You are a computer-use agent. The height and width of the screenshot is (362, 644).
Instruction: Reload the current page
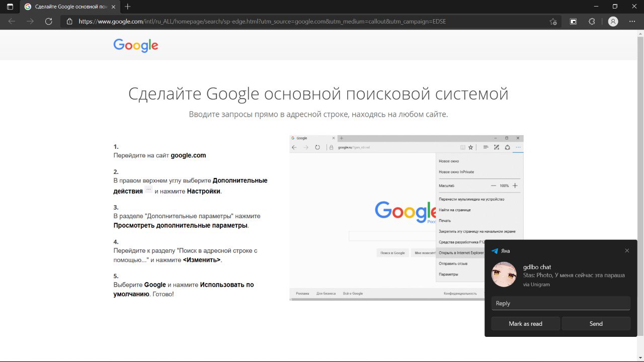tap(49, 22)
